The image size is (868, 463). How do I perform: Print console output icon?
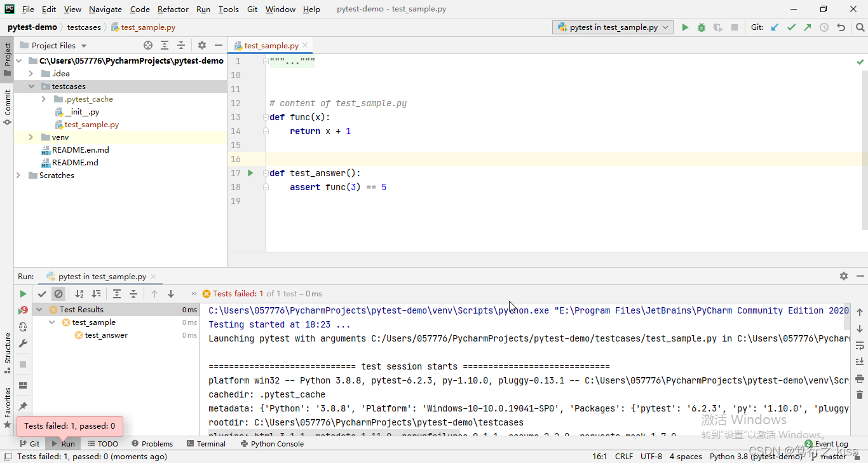point(860,378)
